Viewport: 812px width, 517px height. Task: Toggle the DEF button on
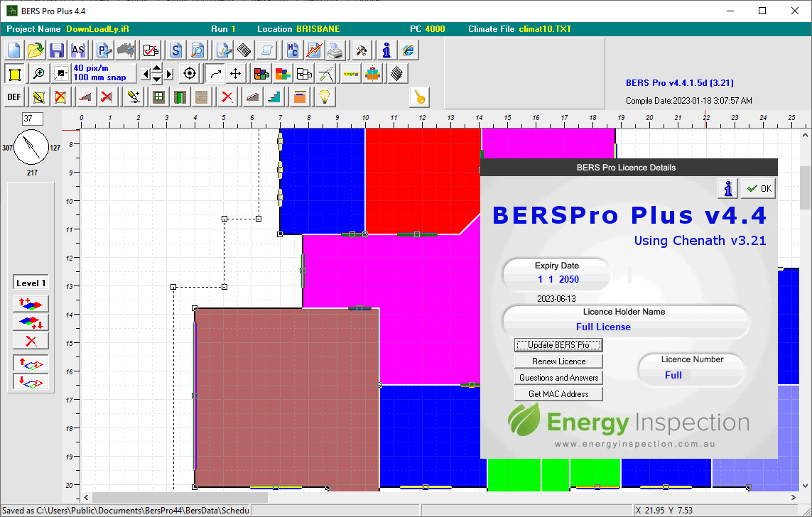14,97
